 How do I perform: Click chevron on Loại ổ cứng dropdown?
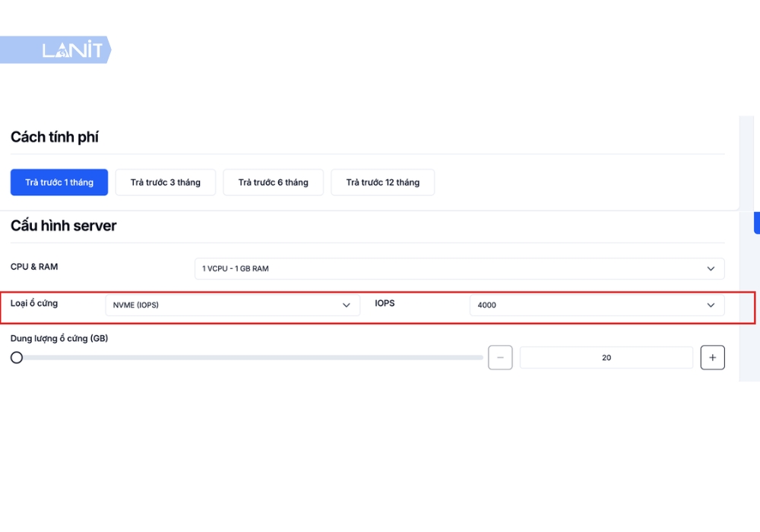coord(346,306)
